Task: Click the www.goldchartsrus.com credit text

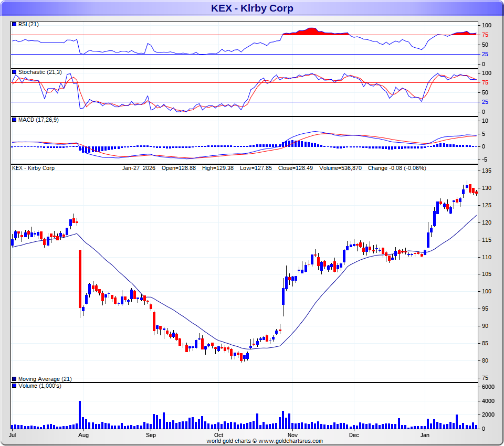Action: pyautogui.click(x=290, y=441)
